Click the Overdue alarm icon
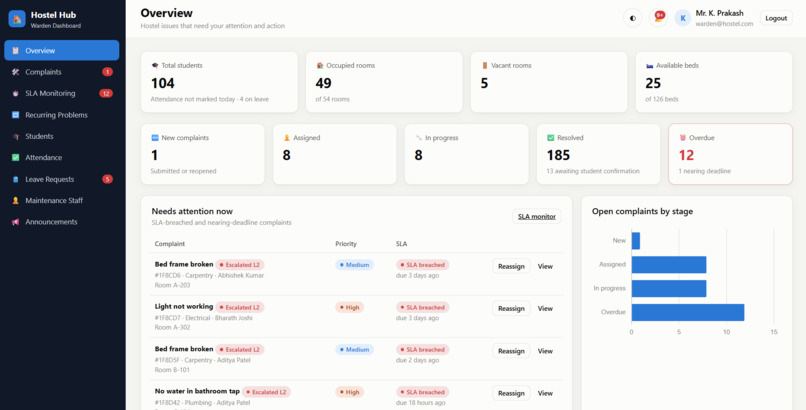This screenshot has width=806, height=410. coord(683,138)
